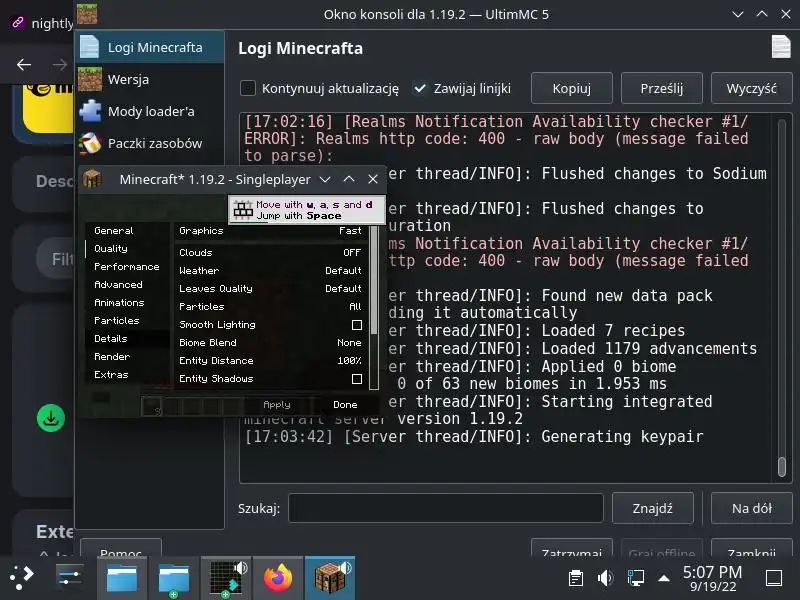Click the clock showing 5:07 PM
Viewport: 800px width, 600px height.
(712, 578)
